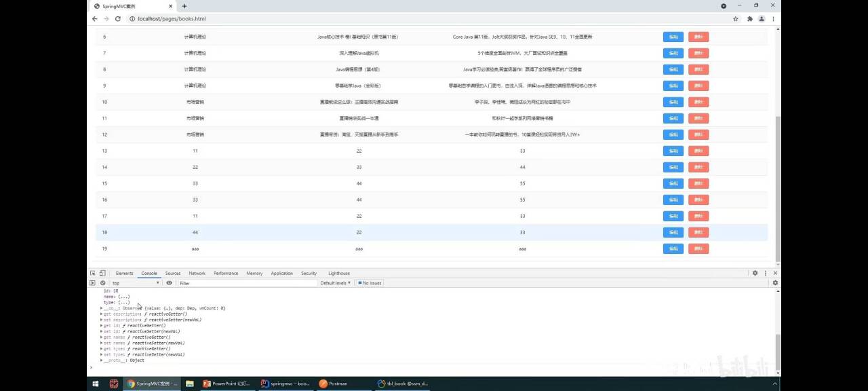Open JavaScript context 'top' dropdown
Image resolution: width=868 pixels, height=391 pixels.
click(x=136, y=283)
